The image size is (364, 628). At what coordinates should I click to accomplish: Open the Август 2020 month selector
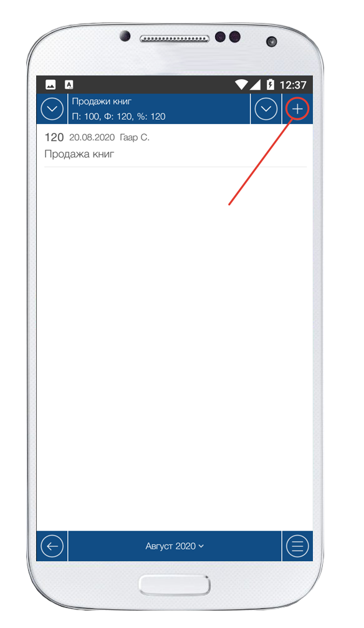click(175, 546)
